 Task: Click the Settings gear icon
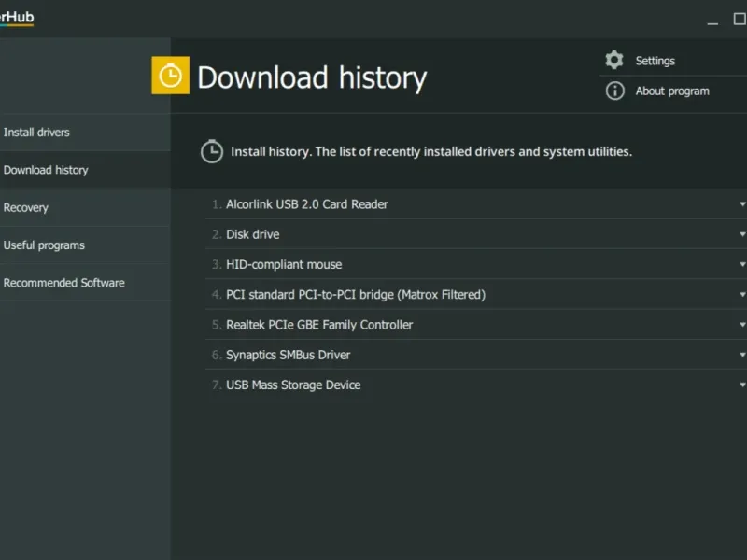pos(614,60)
